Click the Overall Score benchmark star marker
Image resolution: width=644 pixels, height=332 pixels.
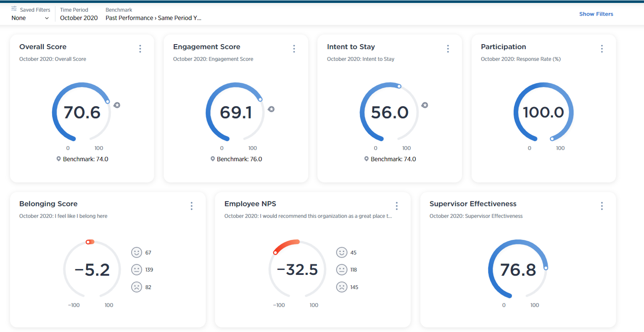tap(117, 105)
